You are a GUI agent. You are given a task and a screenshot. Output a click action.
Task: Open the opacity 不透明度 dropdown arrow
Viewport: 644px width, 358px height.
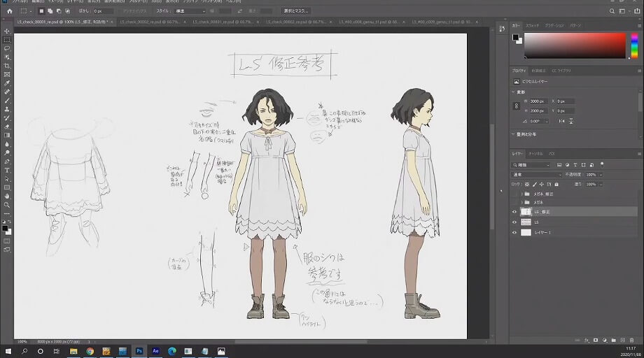click(x=601, y=175)
